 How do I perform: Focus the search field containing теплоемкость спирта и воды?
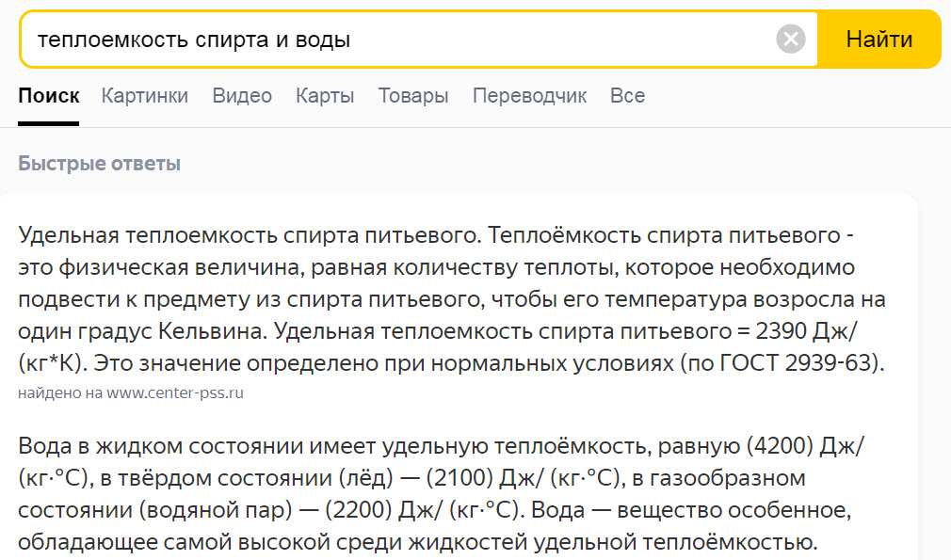(395, 40)
